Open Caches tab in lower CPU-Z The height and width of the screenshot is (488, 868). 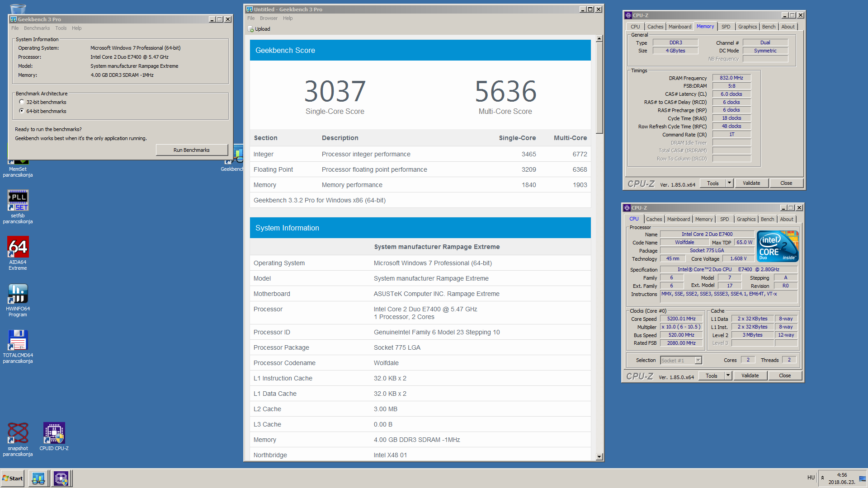pyautogui.click(x=654, y=219)
